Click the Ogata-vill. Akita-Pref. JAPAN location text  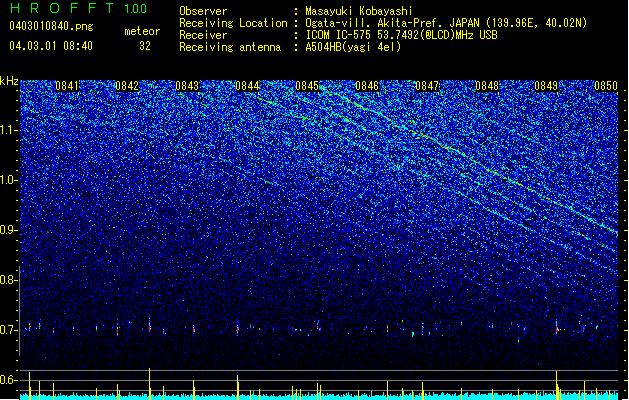point(446,23)
